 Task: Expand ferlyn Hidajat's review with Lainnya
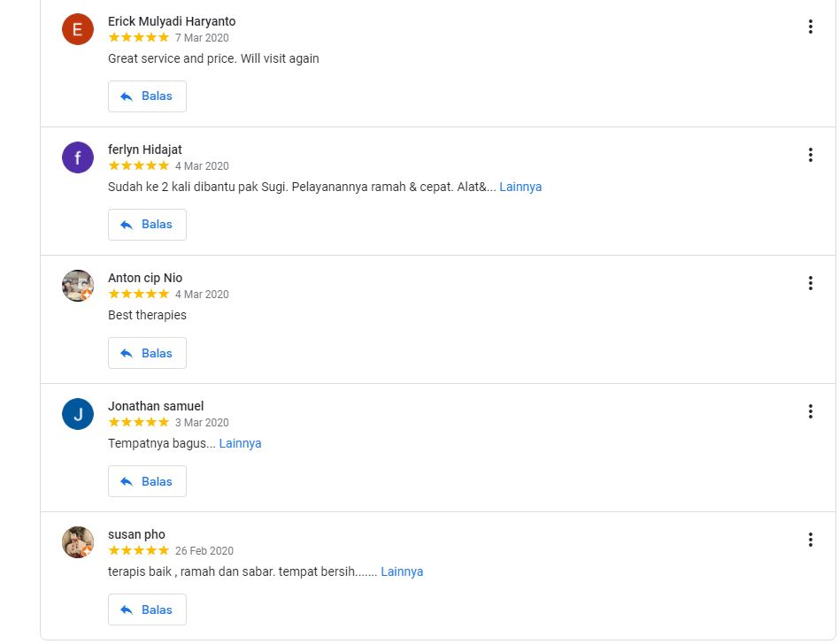pyautogui.click(x=520, y=187)
